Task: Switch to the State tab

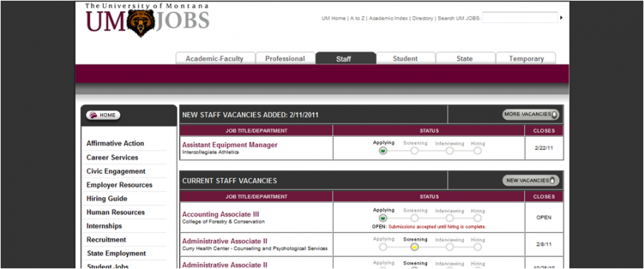Action: pyautogui.click(x=465, y=58)
